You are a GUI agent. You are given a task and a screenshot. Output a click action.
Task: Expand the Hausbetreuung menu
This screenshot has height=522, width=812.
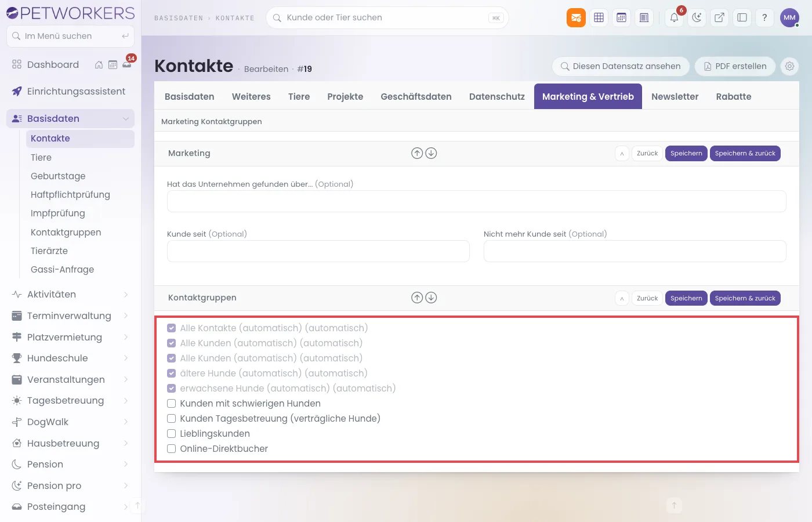coord(126,443)
